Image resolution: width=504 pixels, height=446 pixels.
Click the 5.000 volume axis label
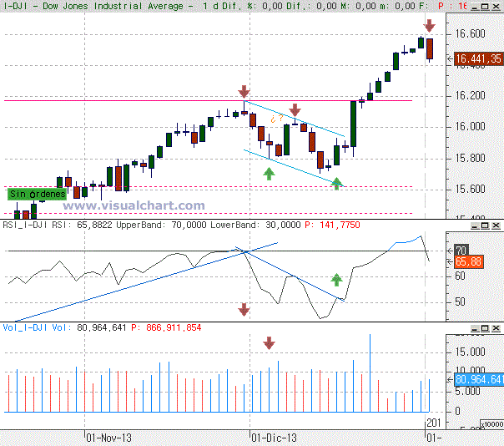pos(467,392)
